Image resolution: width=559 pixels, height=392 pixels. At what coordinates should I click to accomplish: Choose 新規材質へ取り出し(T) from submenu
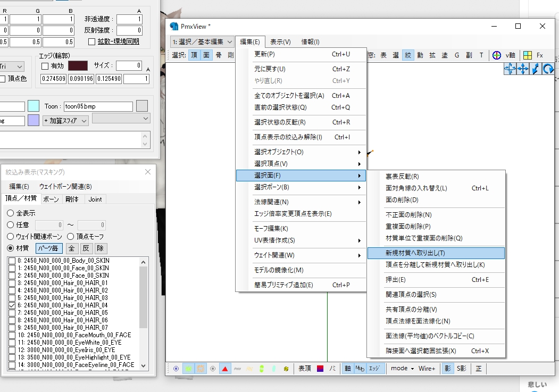(436, 253)
